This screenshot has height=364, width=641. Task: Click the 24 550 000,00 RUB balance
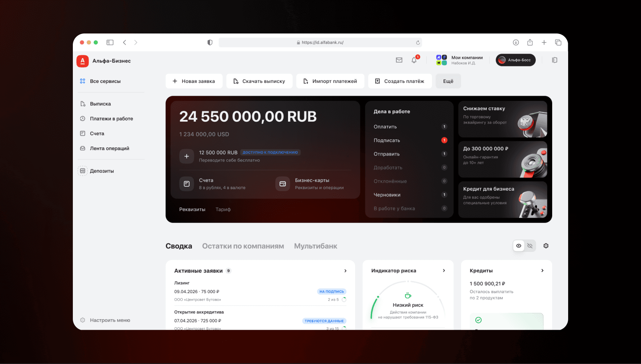point(248,116)
